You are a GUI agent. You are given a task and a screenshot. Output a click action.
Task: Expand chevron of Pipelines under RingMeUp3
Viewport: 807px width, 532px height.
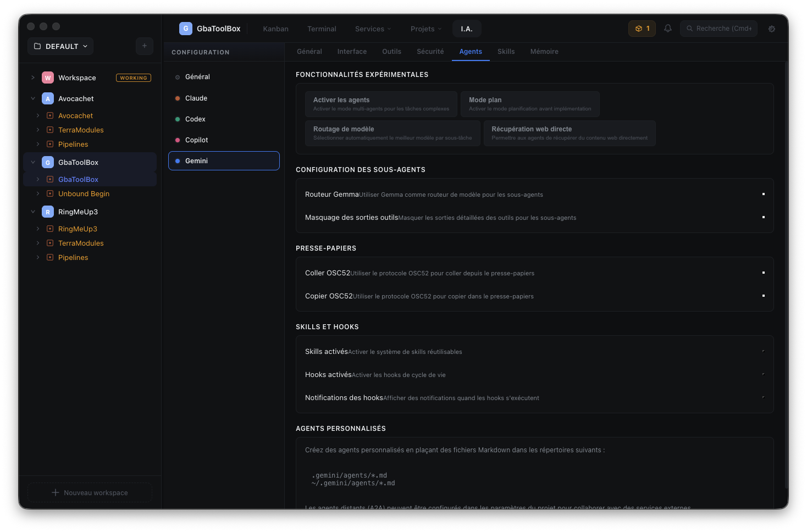pos(38,257)
